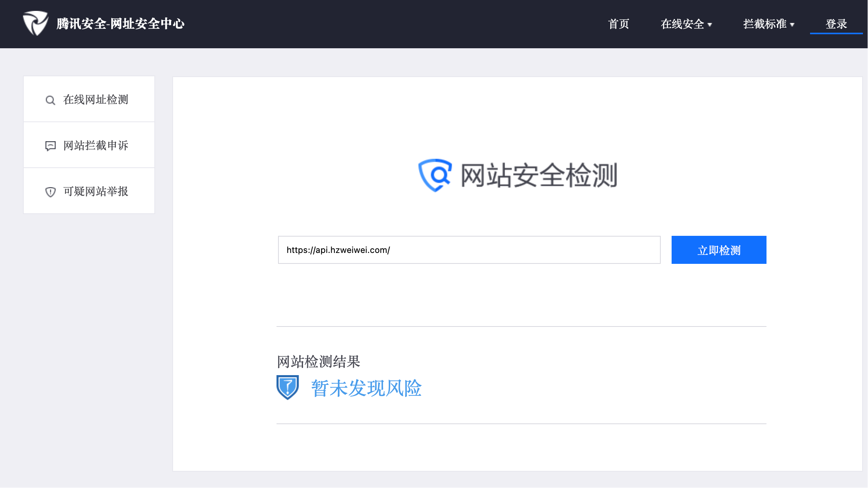Choose the 可疑网站举报 sidebar entry
This screenshot has width=868, height=488.
tap(96, 191)
